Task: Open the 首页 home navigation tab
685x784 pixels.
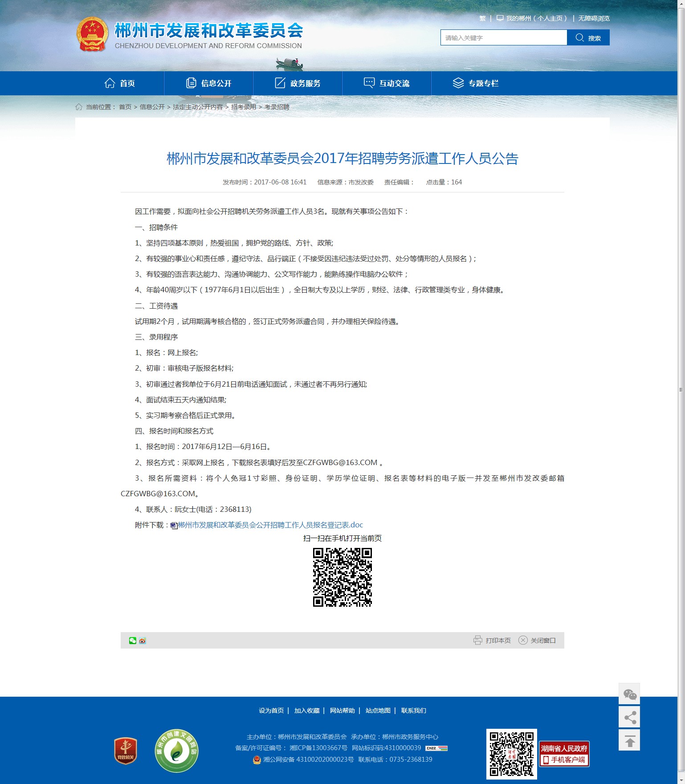Action: tap(119, 83)
